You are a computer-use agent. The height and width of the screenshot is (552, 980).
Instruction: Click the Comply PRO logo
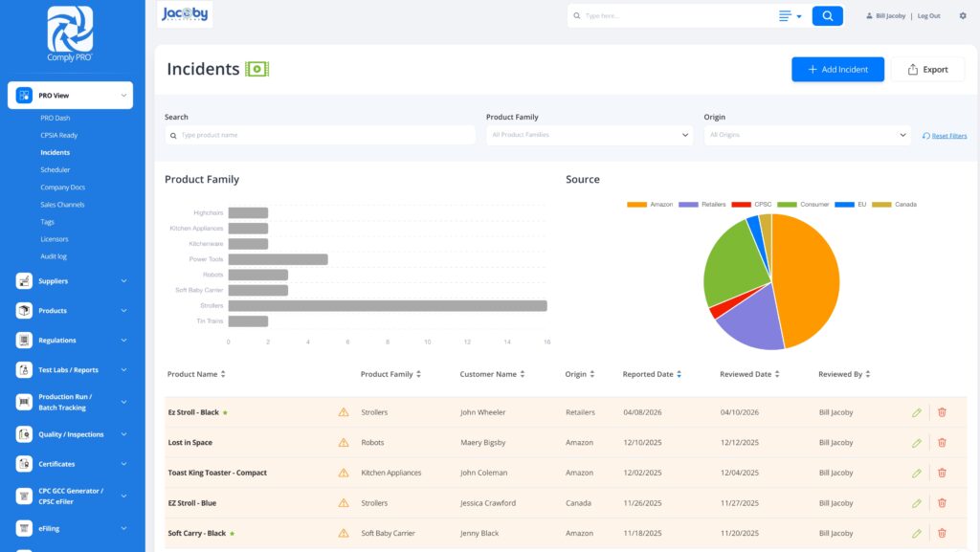coord(70,33)
